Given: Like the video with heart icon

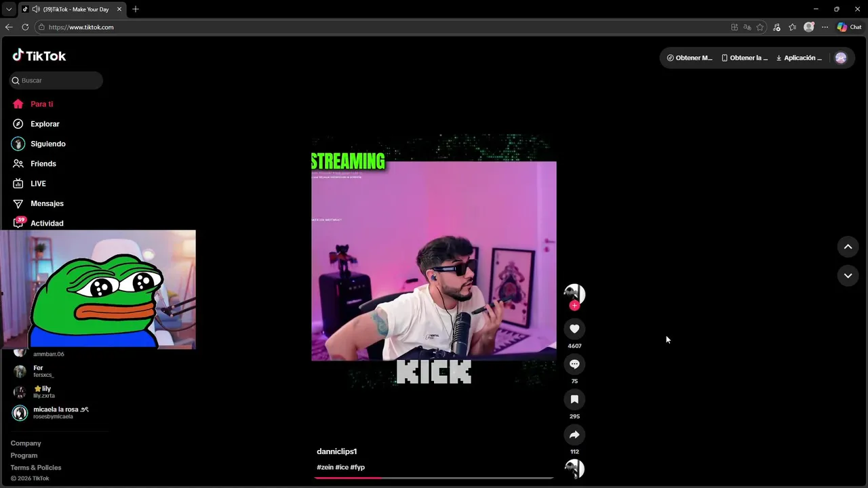Looking at the screenshot, I should tap(574, 329).
